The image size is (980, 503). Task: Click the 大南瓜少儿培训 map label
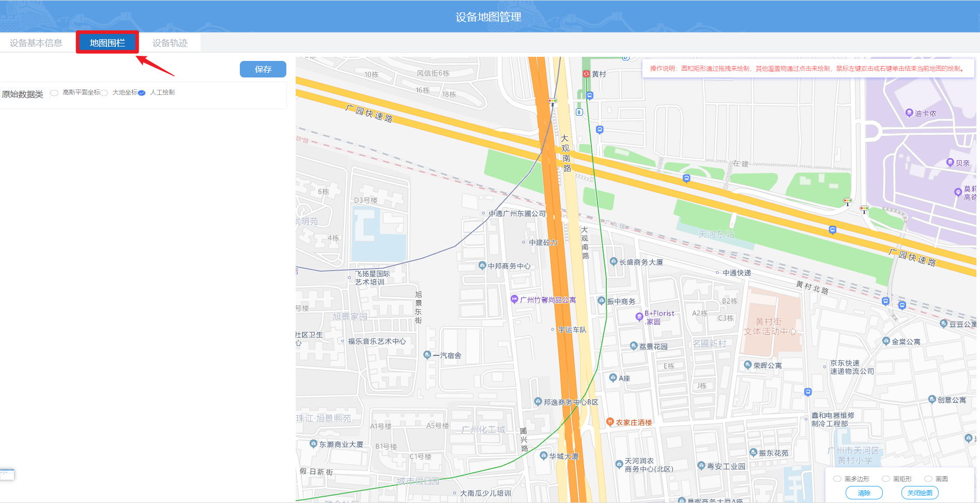[485, 493]
